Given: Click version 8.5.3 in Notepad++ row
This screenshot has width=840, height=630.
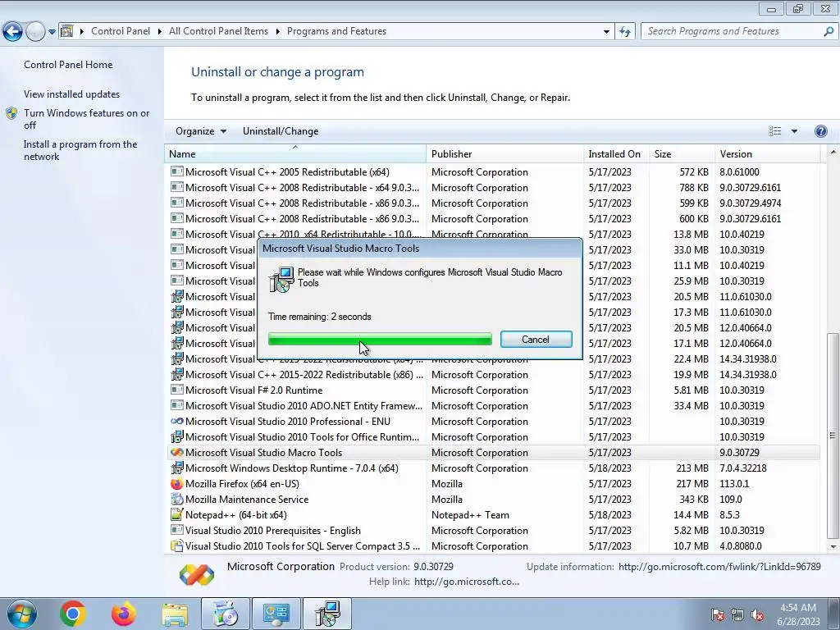Looking at the screenshot, I should tap(729, 514).
